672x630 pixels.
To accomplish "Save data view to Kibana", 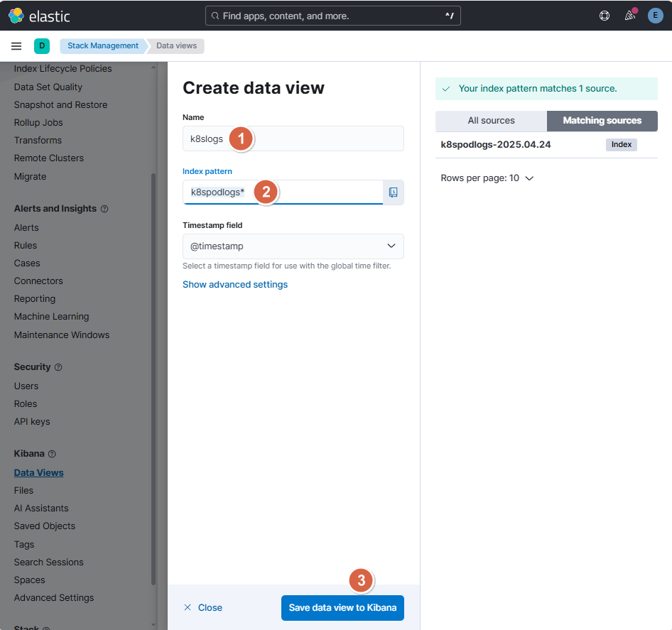I will tap(342, 608).
